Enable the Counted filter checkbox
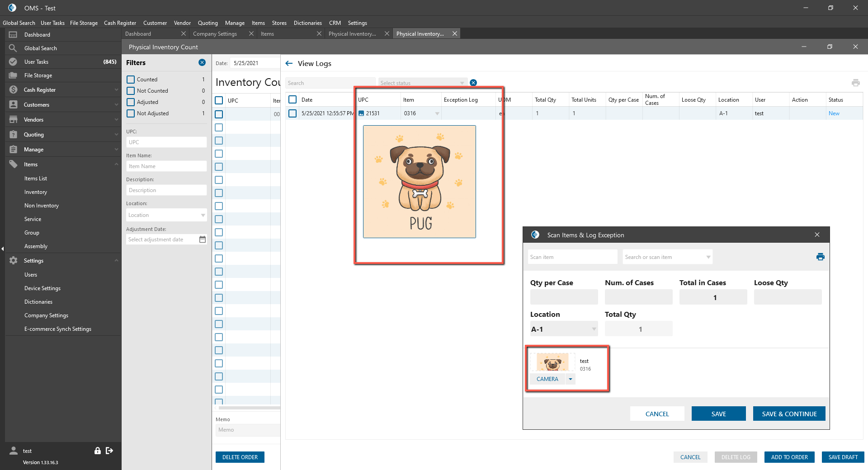Image resolution: width=868 pixels, height=470 pixels. pyautogui.click(x=131, y=80)
